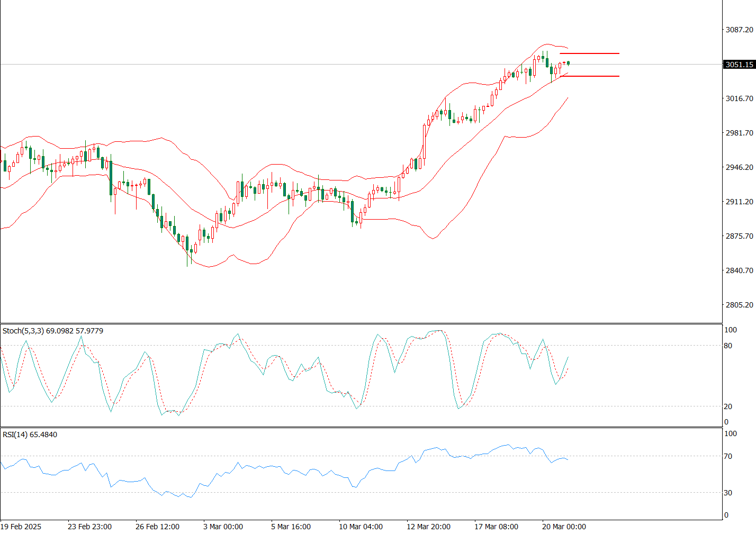Select the lower red horizontal support line
The height and width of the screenshot is (534, 756).
click(x=589, y=76)
